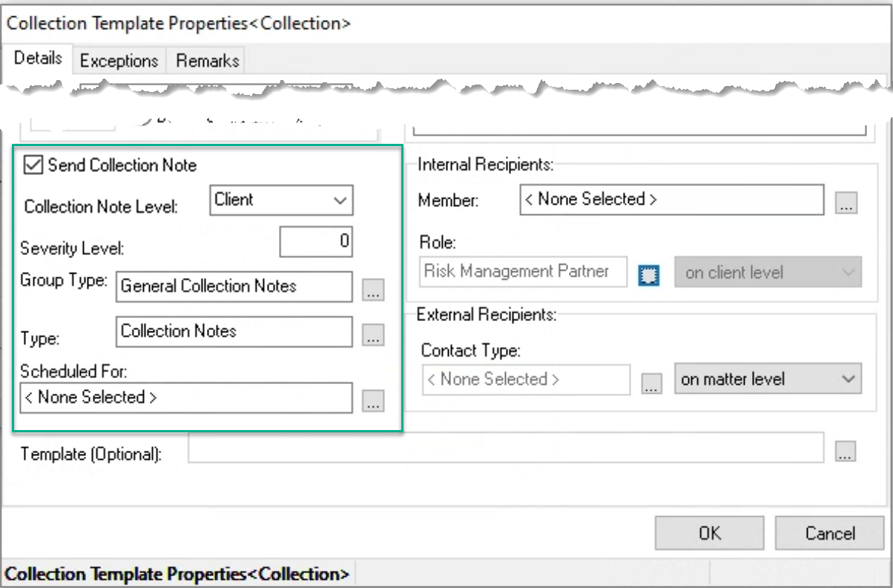Image resolution: width=893 pixels, height=588 pixels.
Task: Open the Collection Note Level dropdown
Action: point(281,200)
